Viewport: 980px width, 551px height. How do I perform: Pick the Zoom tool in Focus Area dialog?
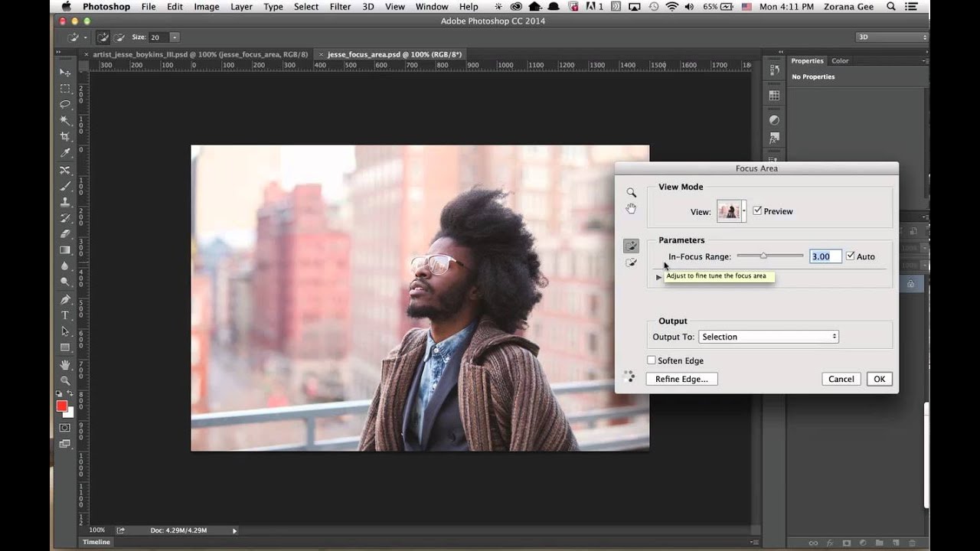631,193
